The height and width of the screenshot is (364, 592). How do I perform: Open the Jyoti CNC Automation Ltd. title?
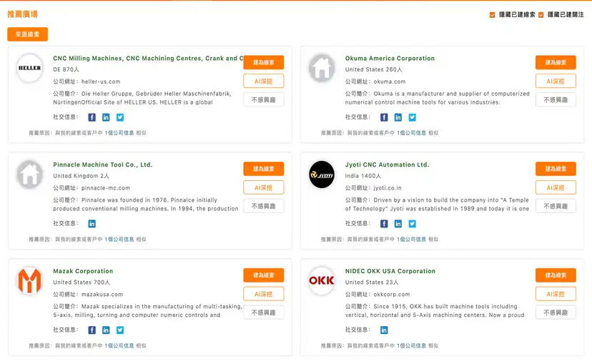tap(387, 165)
